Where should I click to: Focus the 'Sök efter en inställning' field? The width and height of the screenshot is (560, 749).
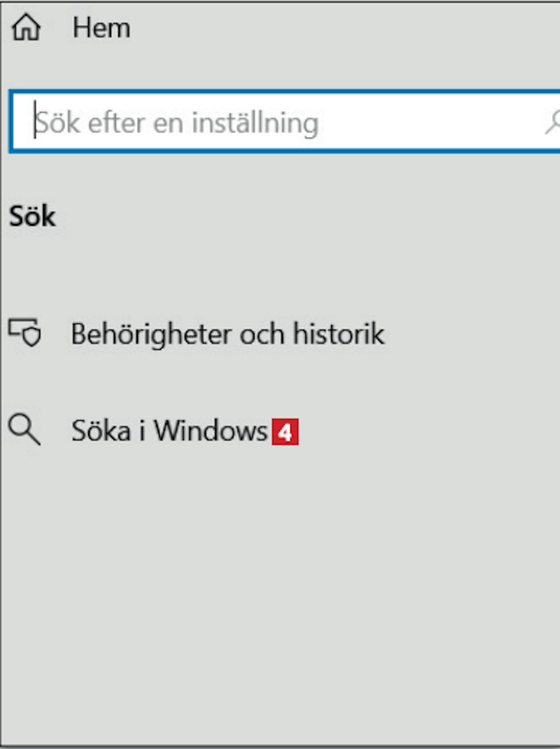tap(284, 122)
